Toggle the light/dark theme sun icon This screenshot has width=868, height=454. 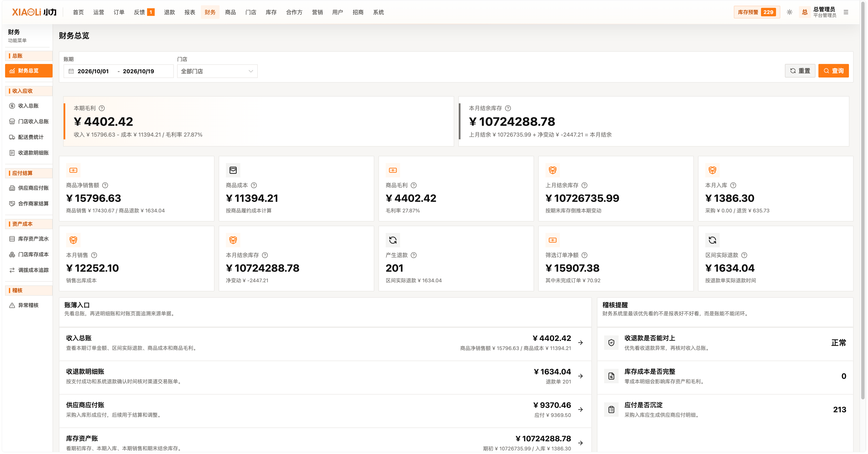pos(789,12)
